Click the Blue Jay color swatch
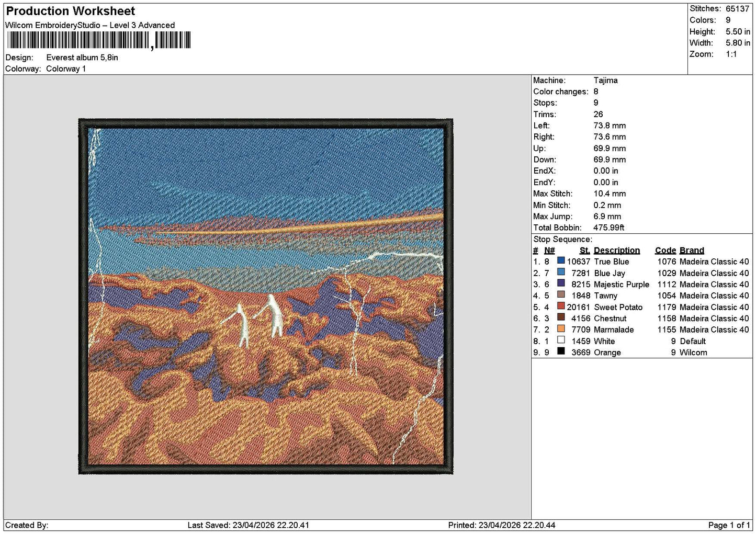Screen dimensions: 756x534 (x=561, y=272)
